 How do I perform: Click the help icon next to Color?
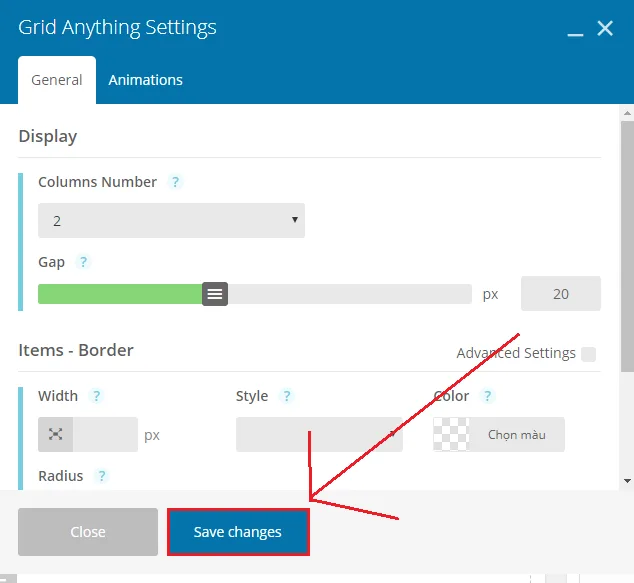click(487, 396)
